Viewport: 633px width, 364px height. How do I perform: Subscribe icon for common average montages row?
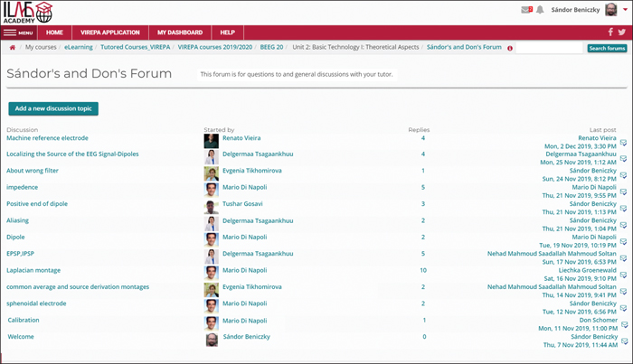tap(623, 291)
